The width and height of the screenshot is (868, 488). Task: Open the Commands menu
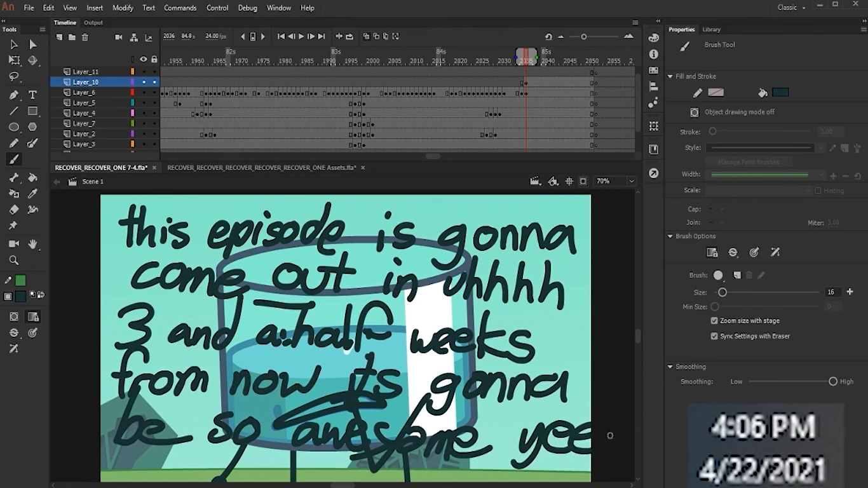pyautogui.click(x=180, y=8)
